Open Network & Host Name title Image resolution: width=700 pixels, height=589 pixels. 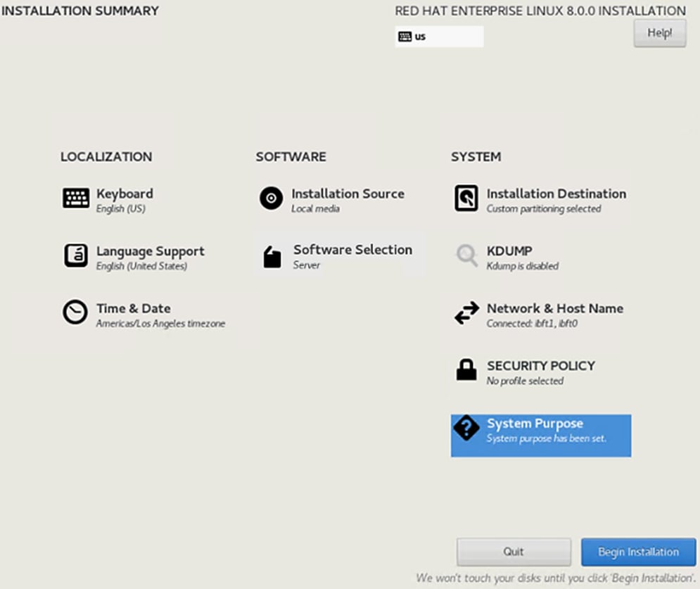pyautogui.click(x=555, y=308)
